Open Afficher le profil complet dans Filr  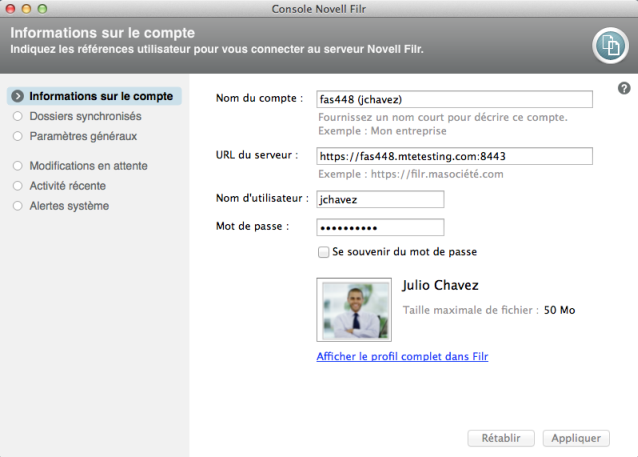pyautogui.click(x=402, y=356)
